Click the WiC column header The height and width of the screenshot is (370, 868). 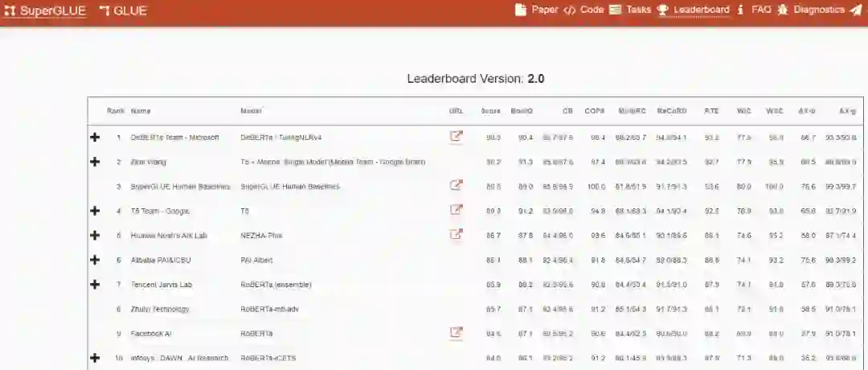744,111
